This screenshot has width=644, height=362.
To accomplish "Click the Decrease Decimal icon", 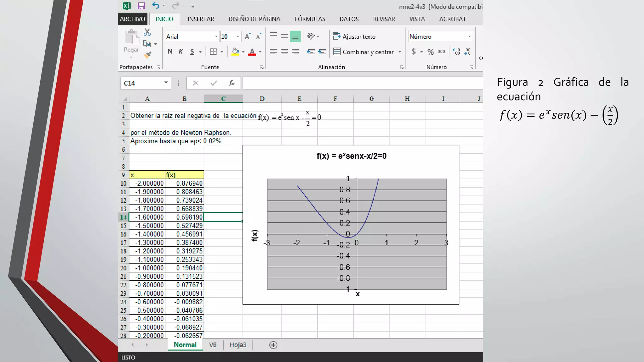I will tap(468, 52).
